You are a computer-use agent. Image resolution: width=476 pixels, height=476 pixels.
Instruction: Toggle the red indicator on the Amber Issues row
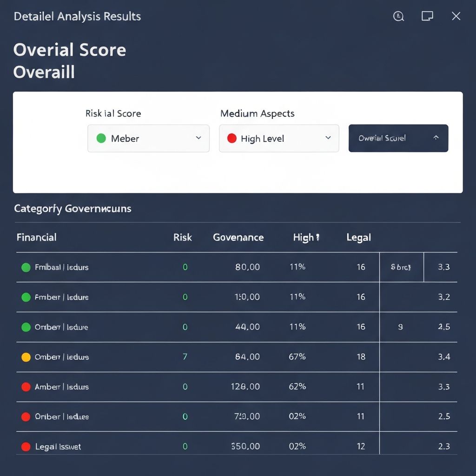pyautogui.click(x=26, y=386)
